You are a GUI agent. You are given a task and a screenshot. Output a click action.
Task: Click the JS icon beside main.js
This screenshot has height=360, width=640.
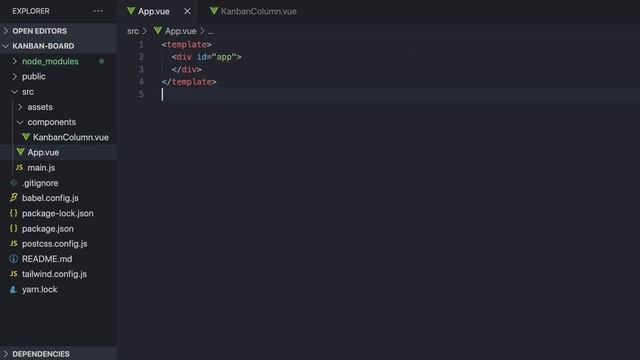click(19, 167)
